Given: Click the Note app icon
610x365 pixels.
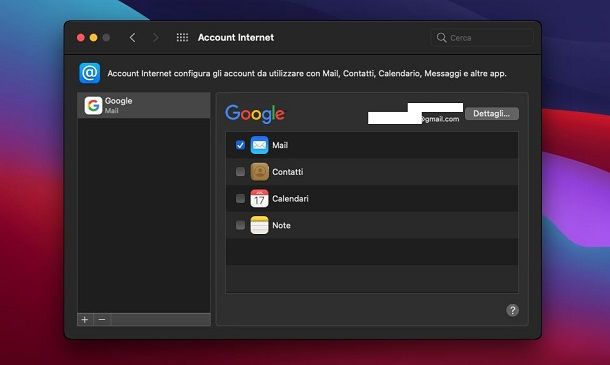Looking at the screenshot, I should 259,225.
